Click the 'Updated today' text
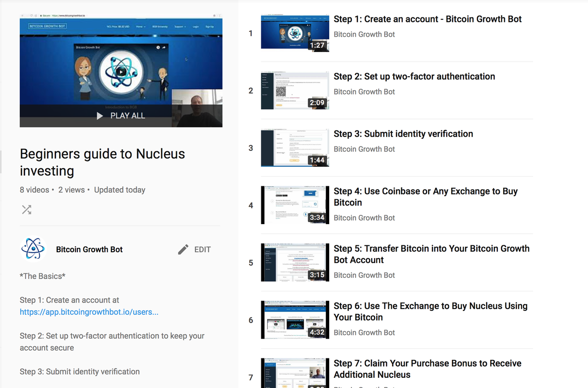This screenshot has width=588, height=388. coord(120,190)
